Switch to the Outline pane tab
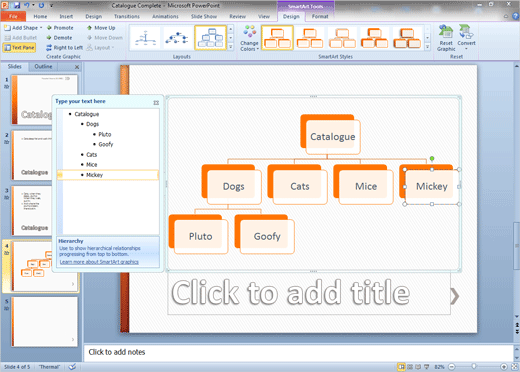 pyautogui.click(x=43, y=66)
